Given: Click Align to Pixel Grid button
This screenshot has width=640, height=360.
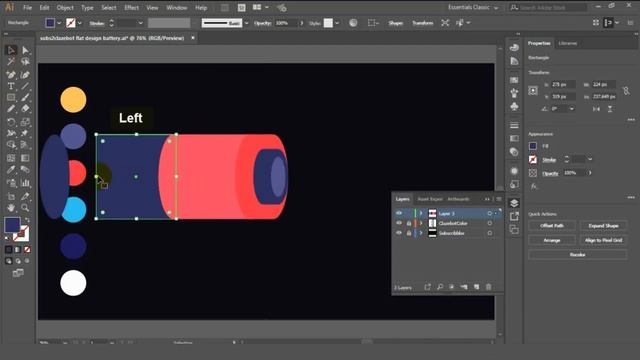Looking at the screenshot, I should 603,240.
